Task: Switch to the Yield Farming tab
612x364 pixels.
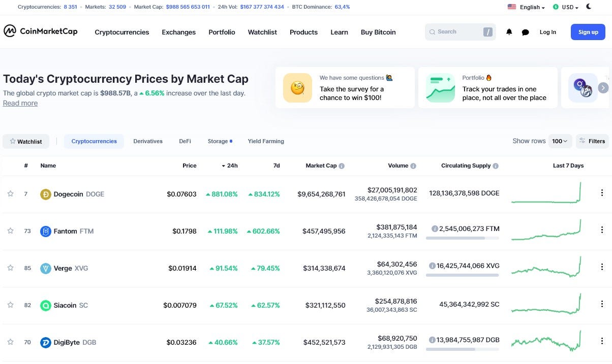Action: pyautogui.click(x=266, y=141)
